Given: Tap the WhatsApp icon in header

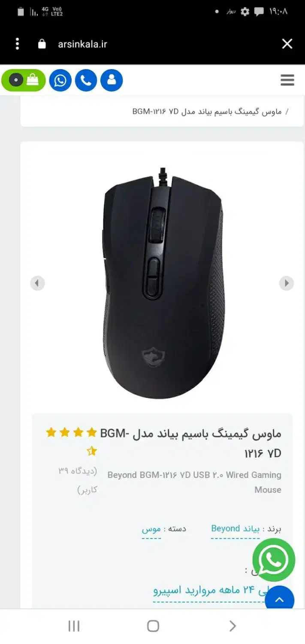Looking at the screenshot, I should click(x=60, y=80).
